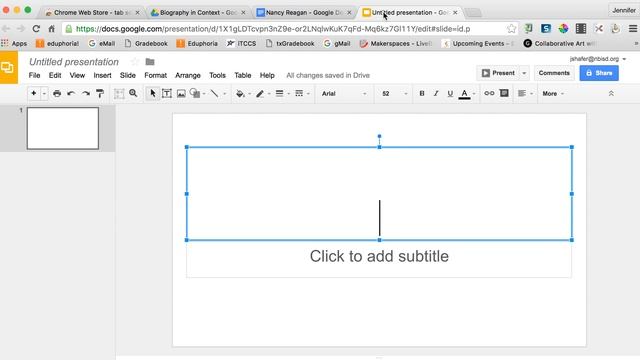Screen dimensions: 640x360
Task: Open the Help menu
Action: click(x=267, y=75)
